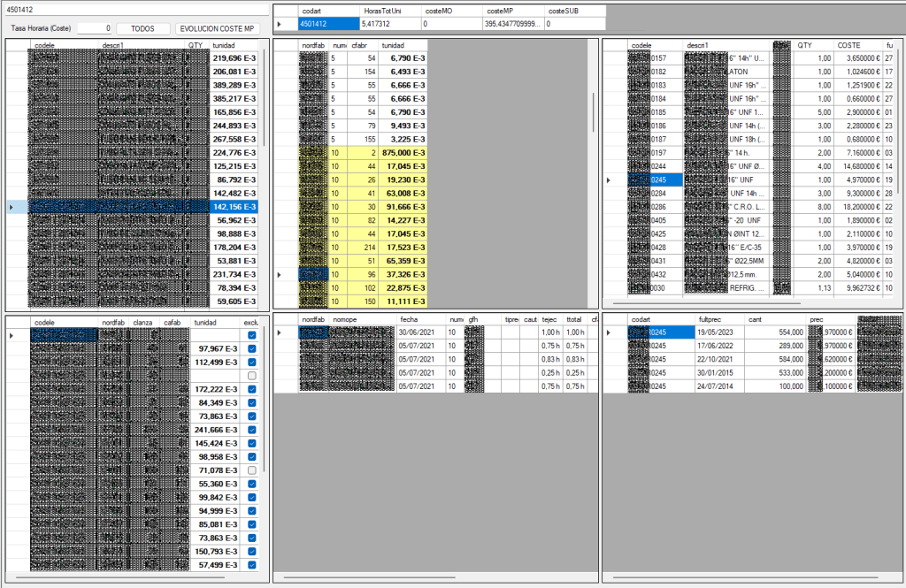Select the codart cell showing 4501412
906x588 pixels.
tap(314, 24)
